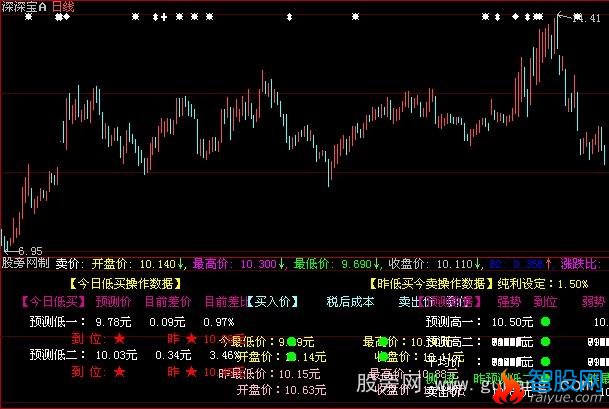Viewport: 609px width, 409px height.
Task: Click the 收盘价 value 10.110
Action: 455,264
